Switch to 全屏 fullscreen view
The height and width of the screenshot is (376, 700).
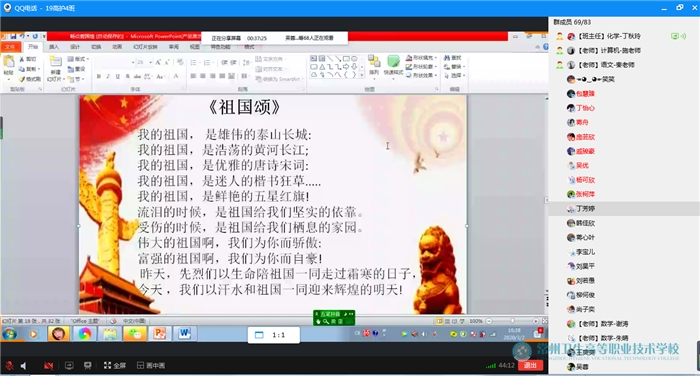(x=115, y=365)
